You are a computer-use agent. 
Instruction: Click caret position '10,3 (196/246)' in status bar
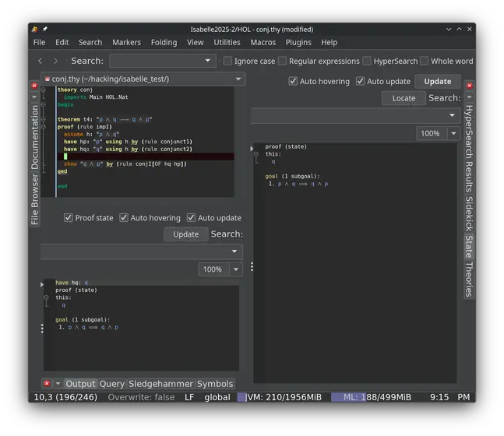[x=65, y=397]
